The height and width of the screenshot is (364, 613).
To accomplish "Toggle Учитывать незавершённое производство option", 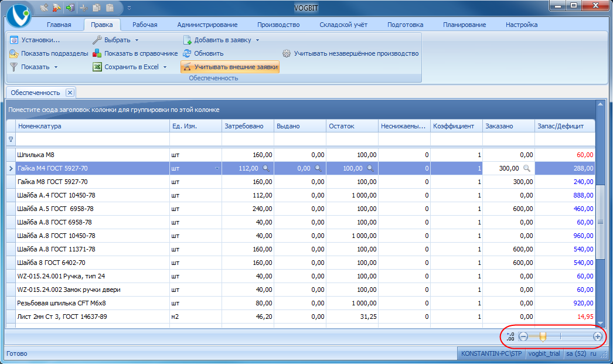I will [350, 53].
